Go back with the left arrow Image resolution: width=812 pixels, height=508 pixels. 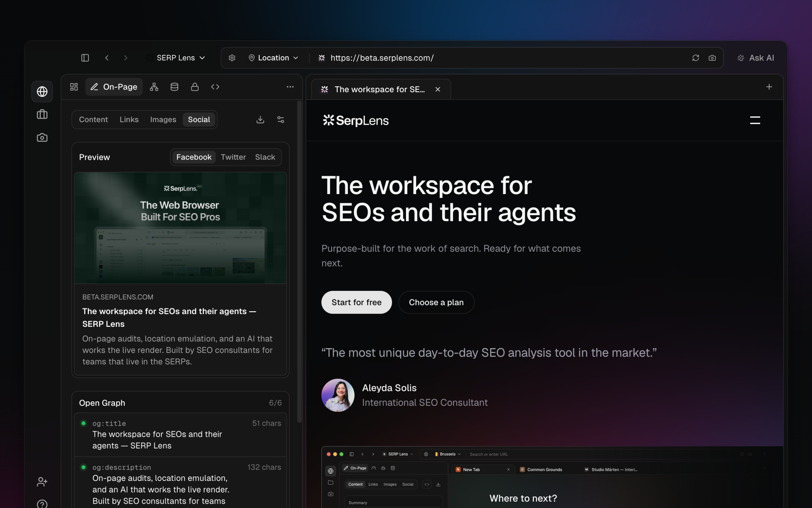(107, 58)
